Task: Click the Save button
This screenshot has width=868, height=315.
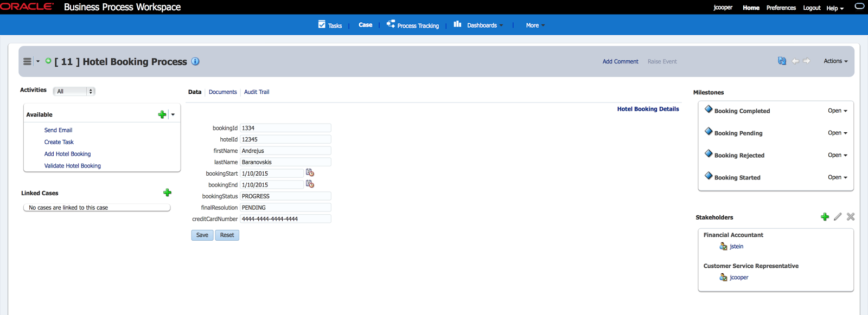Action: pos(202,235)
